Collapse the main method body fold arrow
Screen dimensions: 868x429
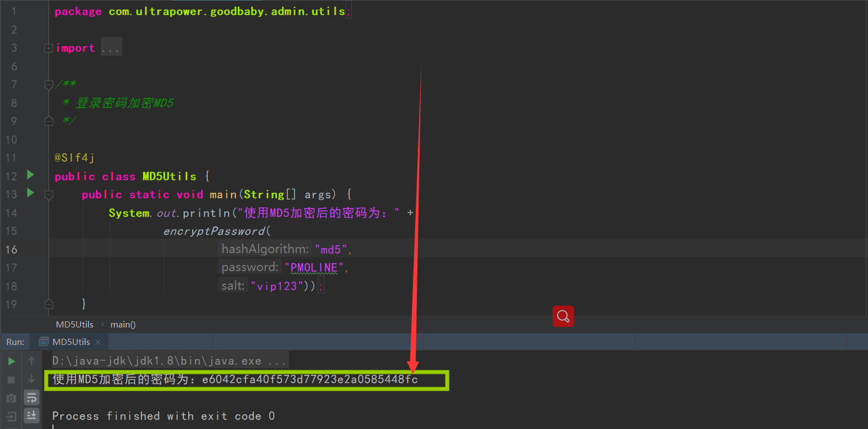(48, 194)
